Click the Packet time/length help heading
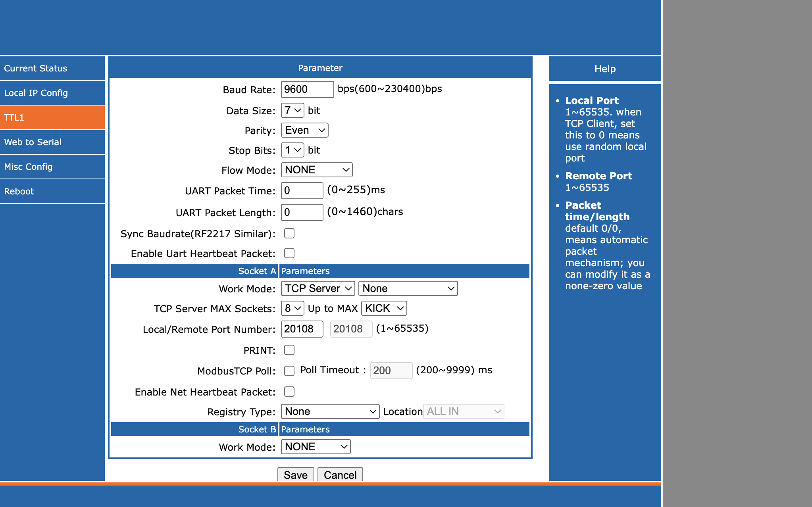This screenshot has width=812, height=507. [x=597, y=211]
